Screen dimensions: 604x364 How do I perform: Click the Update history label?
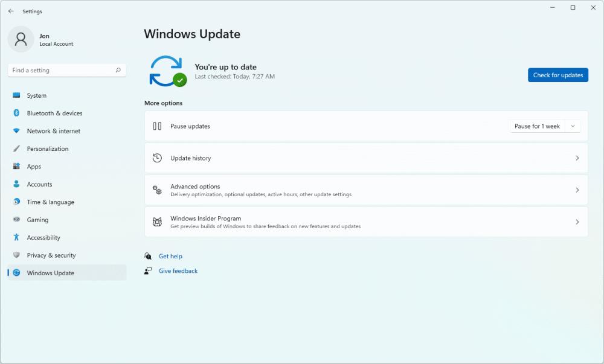tap(191, 158)
